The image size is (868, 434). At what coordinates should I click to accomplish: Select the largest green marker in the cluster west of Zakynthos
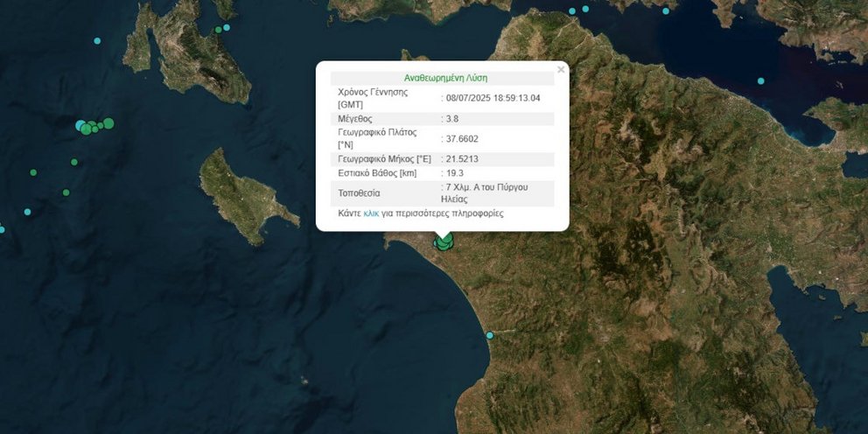click(108, 123)
